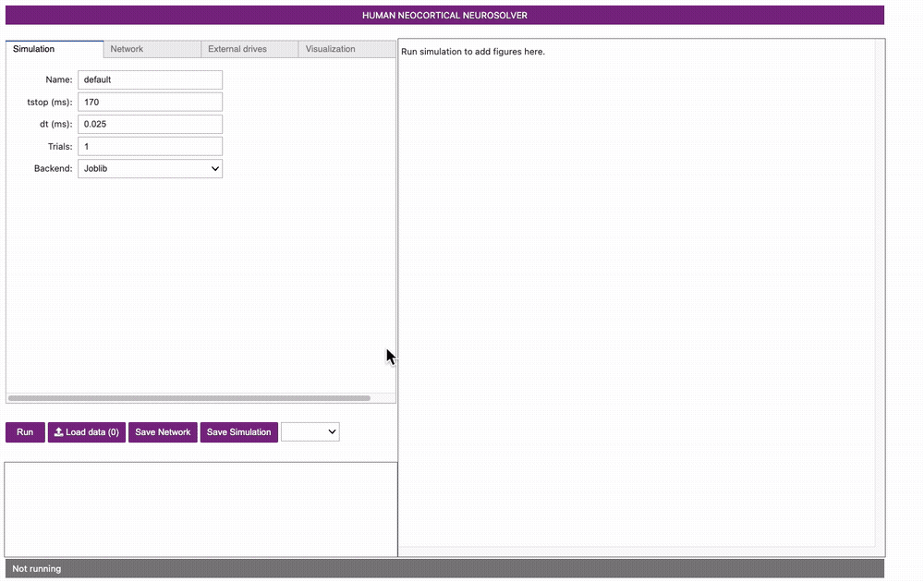Click the Human Neocortical Neurosolver title banner

[x=444, y=16]
